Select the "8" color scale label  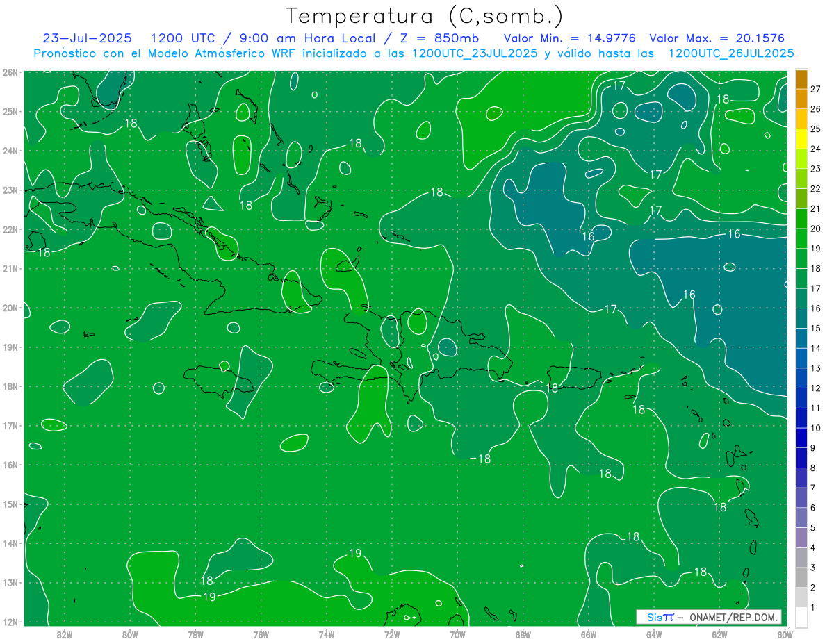[x=813, y=468]
